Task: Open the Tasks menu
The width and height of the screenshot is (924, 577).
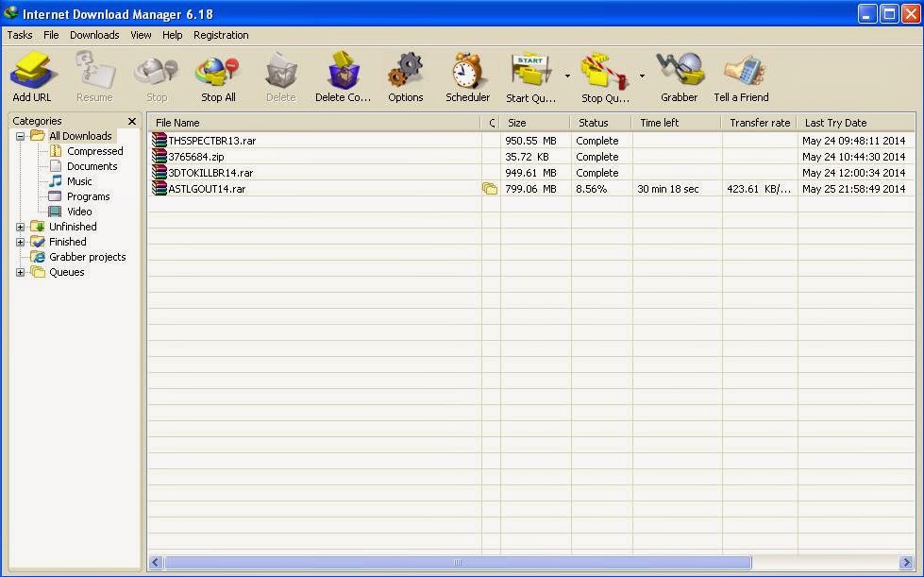Action: (x=20, y=35)
